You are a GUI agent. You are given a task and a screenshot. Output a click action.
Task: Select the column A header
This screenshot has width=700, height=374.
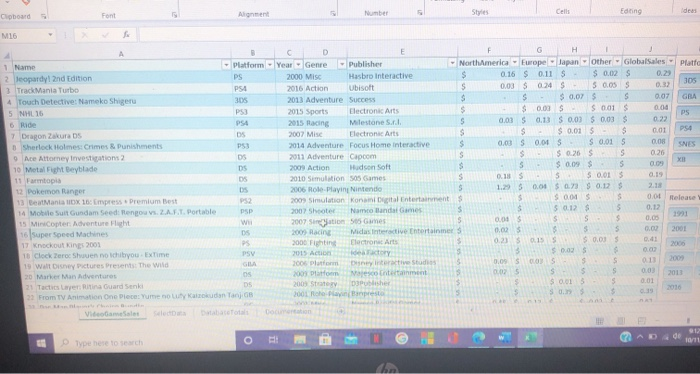[121, 54]
